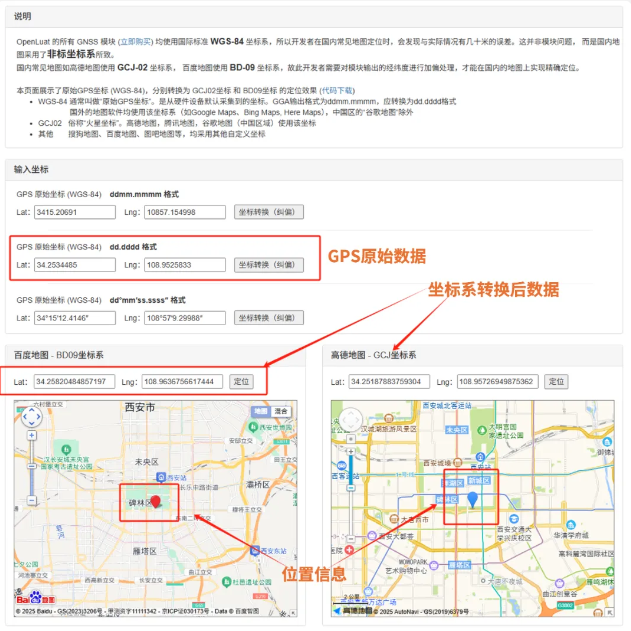Screen dimensions: 631x631
Task: Focus the Baidu Lng field 108.9636756617444
Action: tap(182, 381)
